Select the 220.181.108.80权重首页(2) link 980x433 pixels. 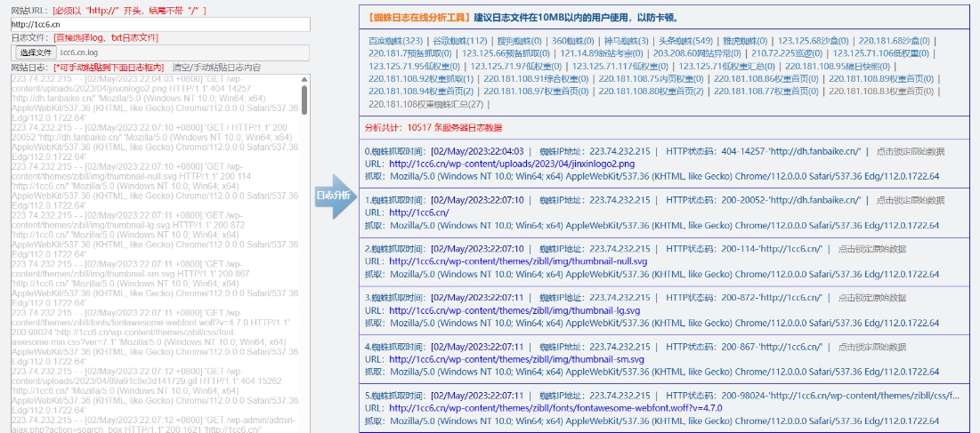652,91
